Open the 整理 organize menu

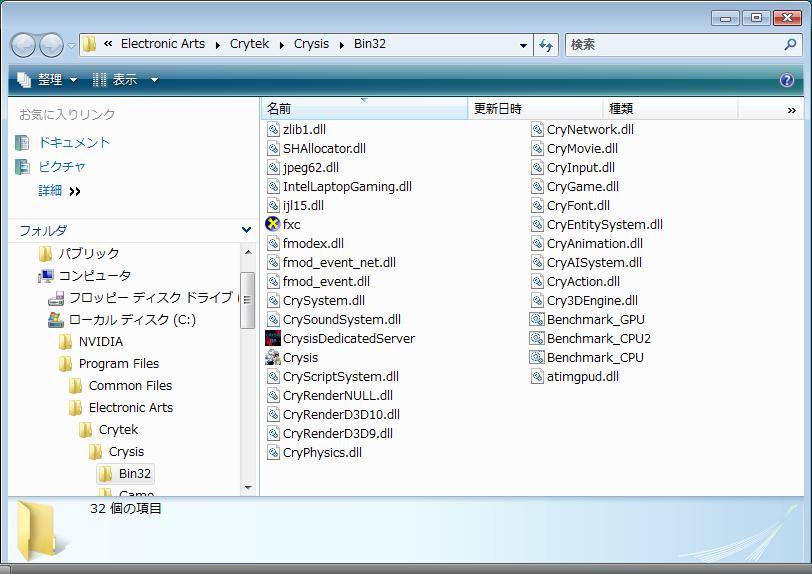click(47, 80)
